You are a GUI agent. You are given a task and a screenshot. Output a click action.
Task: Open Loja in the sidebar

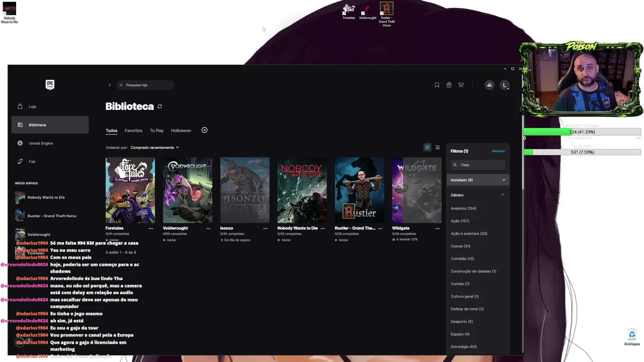(x=50, y=107)
